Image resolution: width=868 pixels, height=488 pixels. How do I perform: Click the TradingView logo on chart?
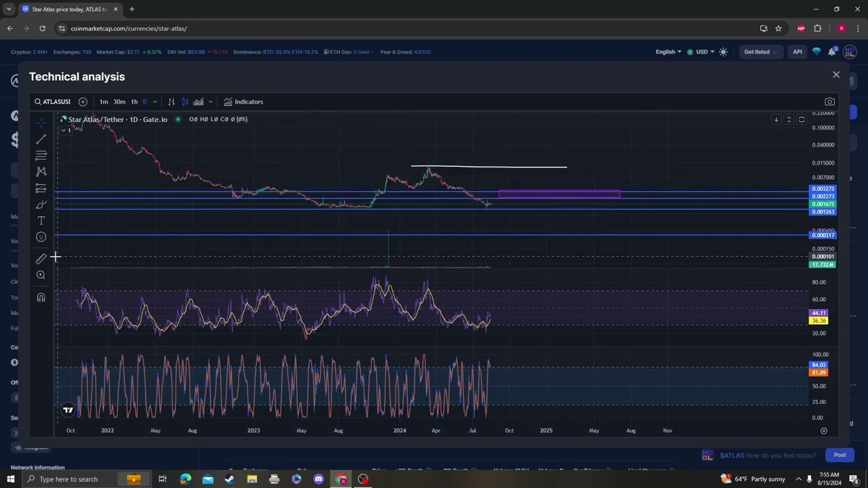point(68,409)
